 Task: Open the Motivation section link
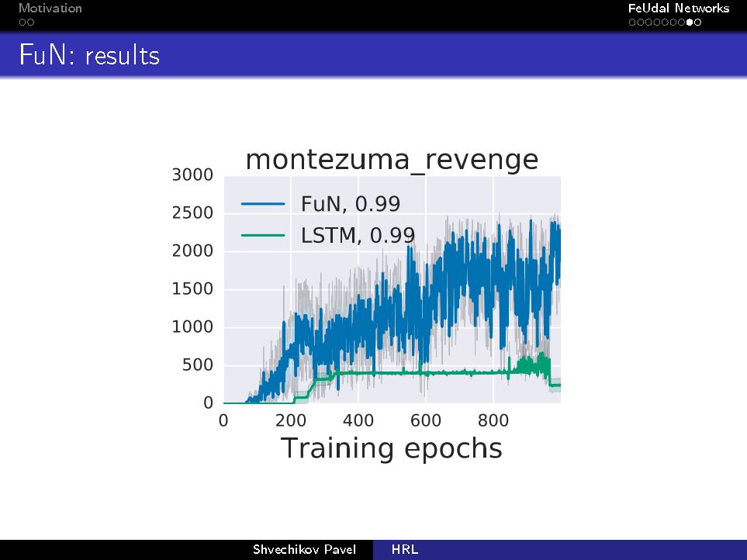(x=50, y=8)
